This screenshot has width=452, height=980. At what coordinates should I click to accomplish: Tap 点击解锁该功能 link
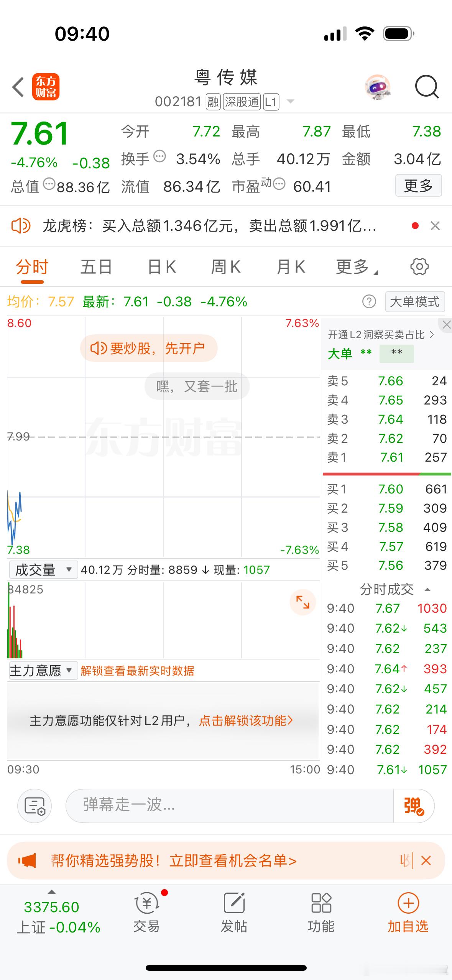coord(246,720)
